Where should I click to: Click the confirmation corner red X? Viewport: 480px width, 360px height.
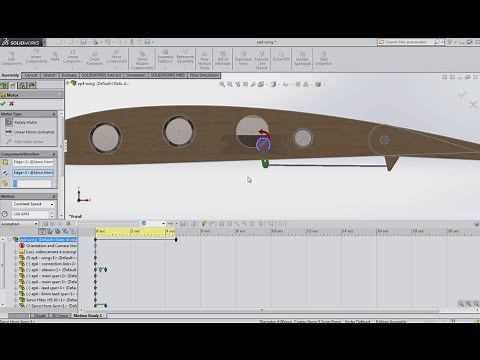pyautogui.click(x=473, y=105)
